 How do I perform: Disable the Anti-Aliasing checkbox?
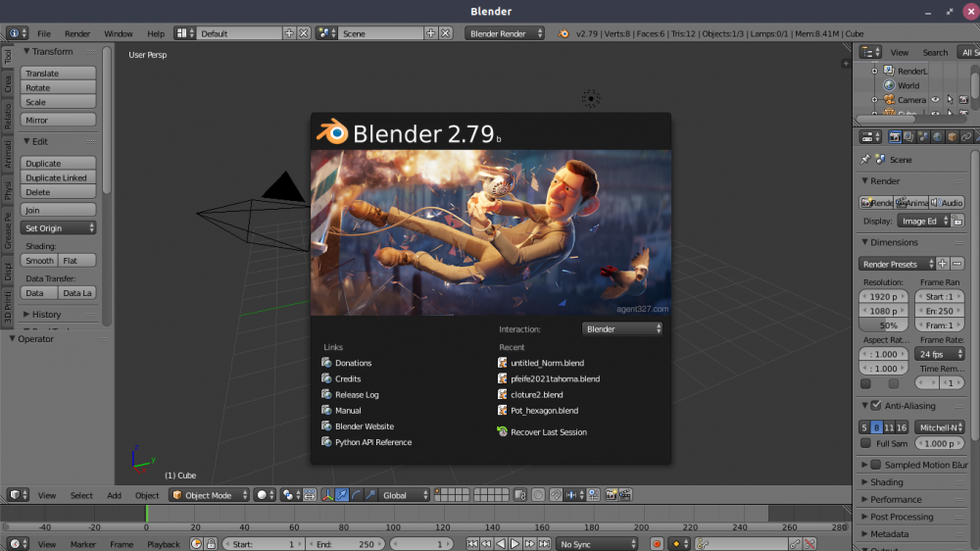click(x=875, y=406)
